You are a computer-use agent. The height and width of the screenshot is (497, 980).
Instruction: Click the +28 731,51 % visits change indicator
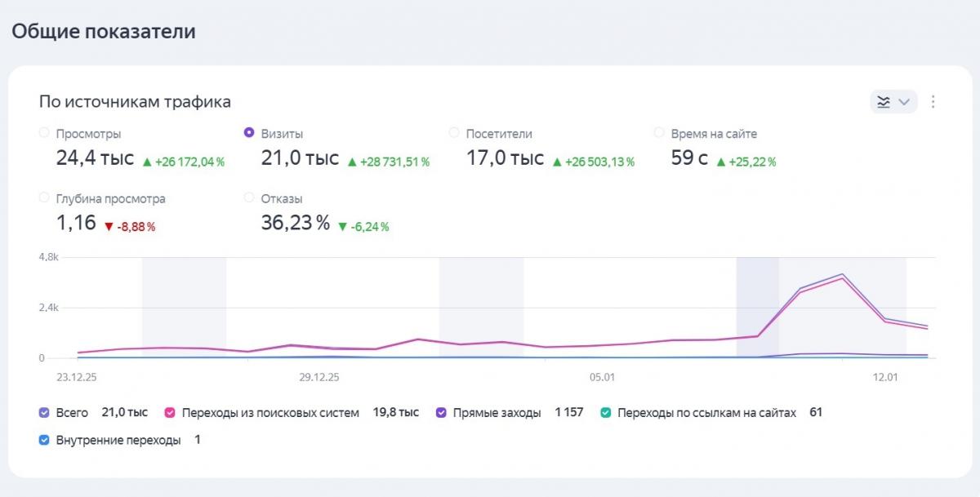[389, 162]
